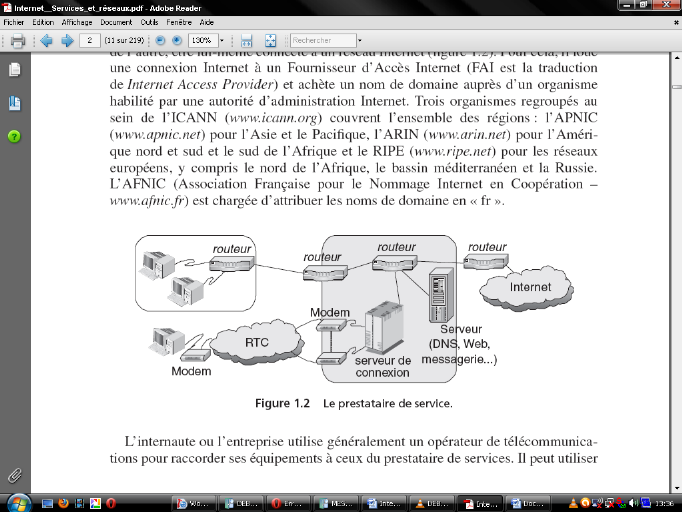Open the Windows Start orb
682x512 pixels.
pyautogui.click(x=19, y=503)
